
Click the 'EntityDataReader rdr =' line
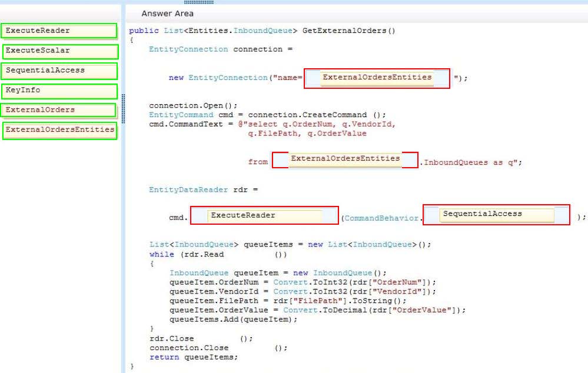[203, 189]
